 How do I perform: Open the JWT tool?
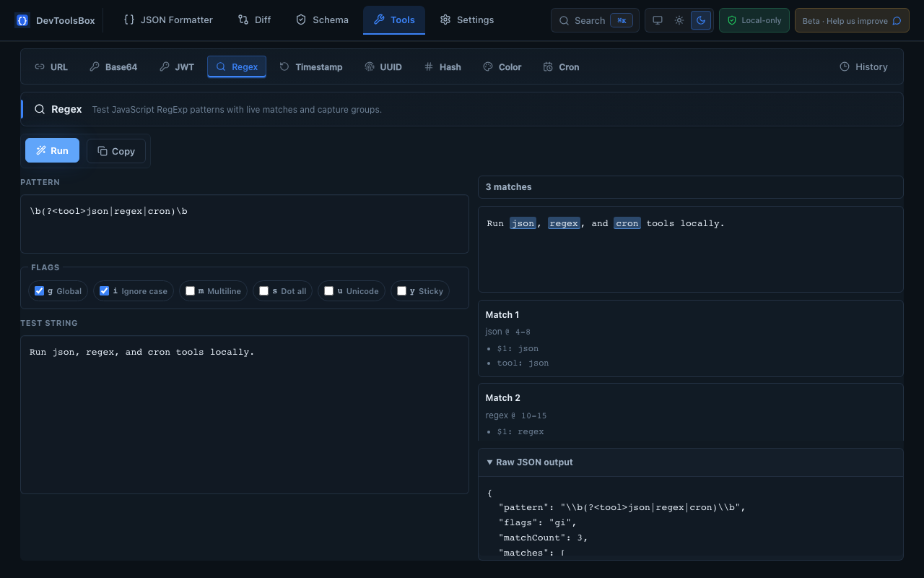177,66
